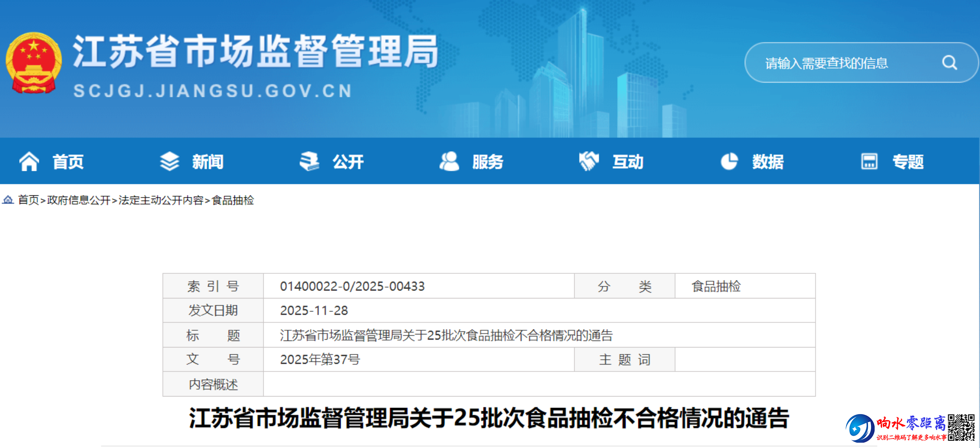Click the 响水零距离 QR code

[961, 427]
